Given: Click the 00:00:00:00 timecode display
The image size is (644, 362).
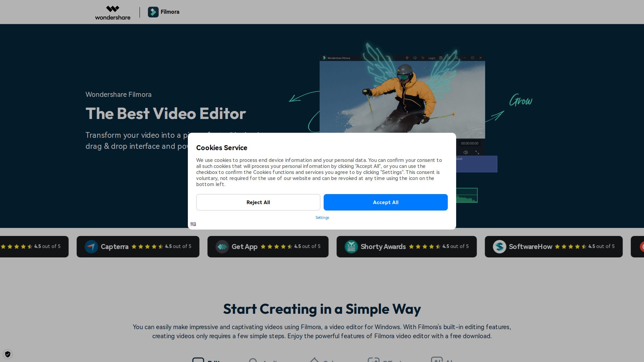Looking at the screenshot, I should tap(470, 143).
